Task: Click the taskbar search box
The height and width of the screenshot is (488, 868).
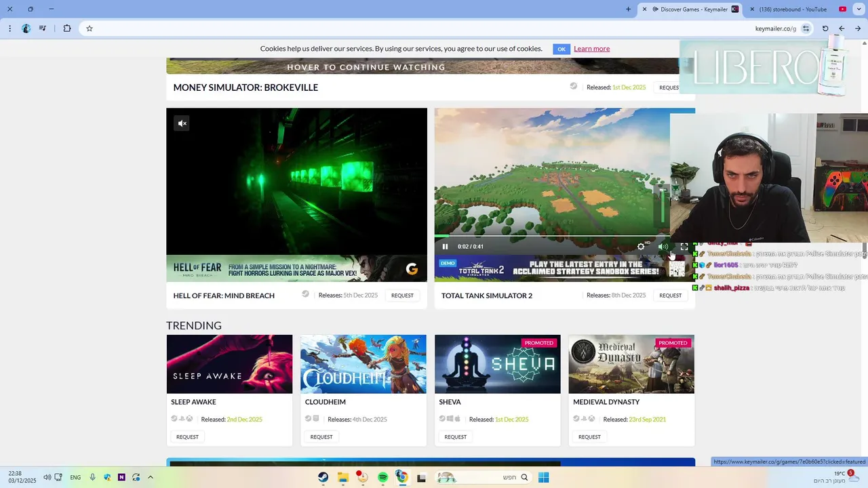Action: 485,477
